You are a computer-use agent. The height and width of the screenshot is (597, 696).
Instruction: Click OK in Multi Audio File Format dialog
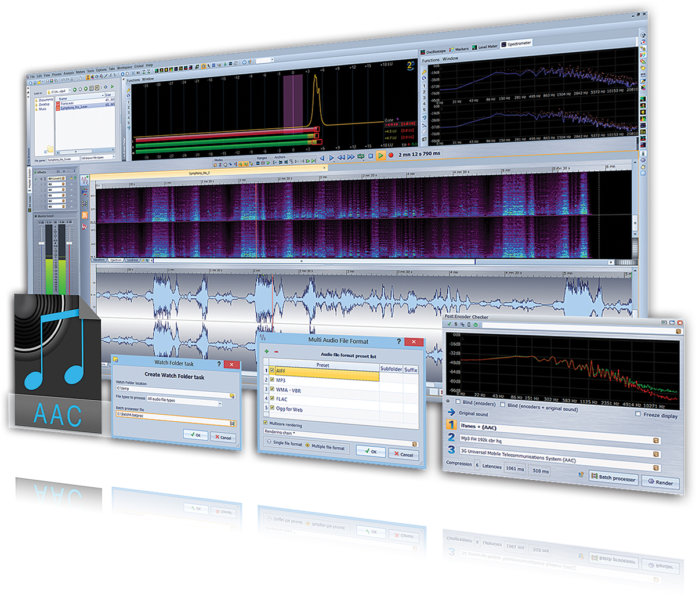click(x=371, y=451)
